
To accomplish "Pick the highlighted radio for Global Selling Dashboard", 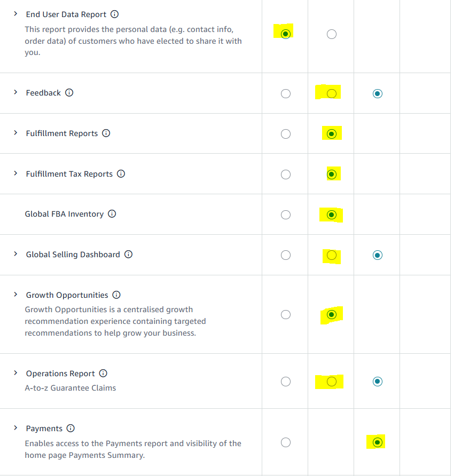I will [x=332, y=255].
